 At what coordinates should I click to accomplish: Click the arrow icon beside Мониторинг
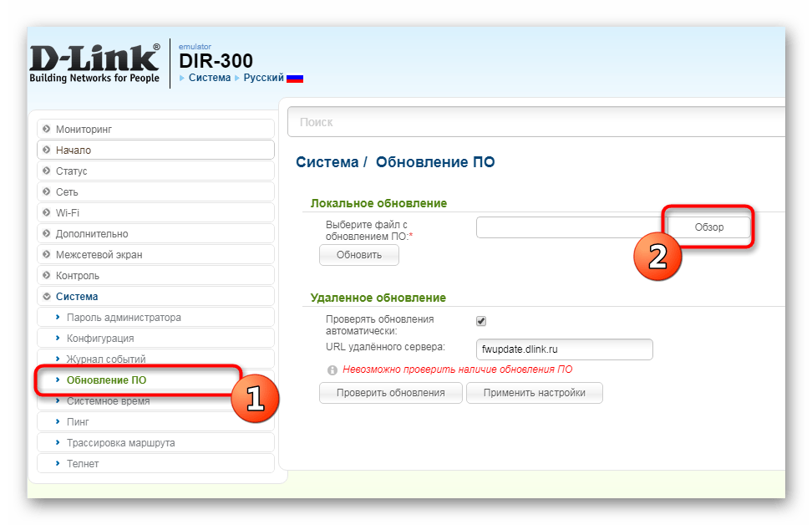[47, 130]
